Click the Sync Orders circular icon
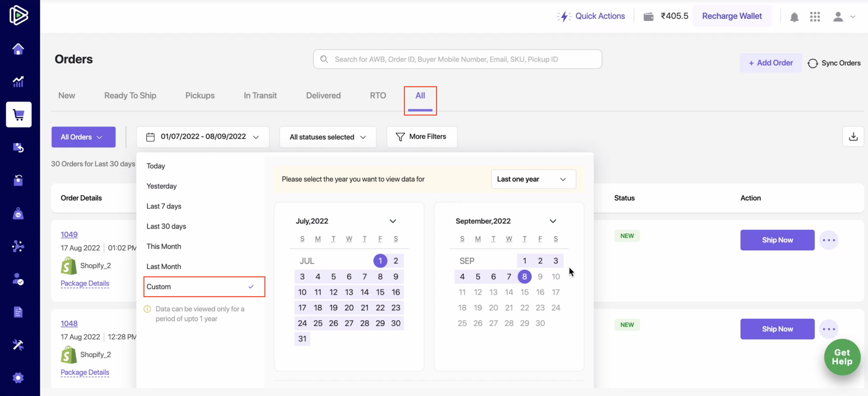Screen dimensions: 868x396 [x=813, y=63]
